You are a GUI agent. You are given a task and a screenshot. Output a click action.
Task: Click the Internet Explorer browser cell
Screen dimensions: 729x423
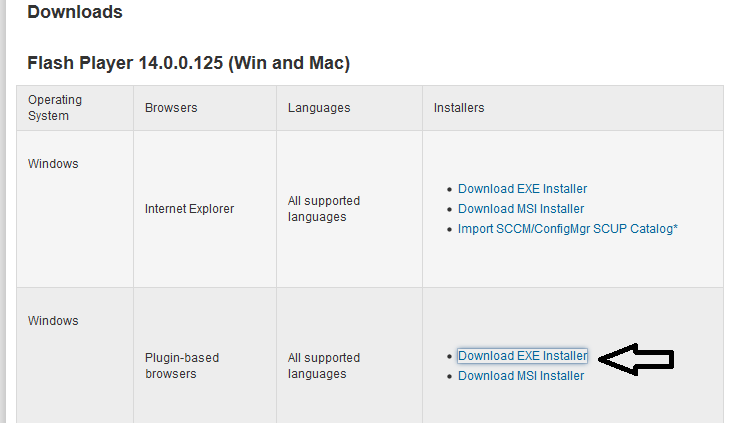[189, 209]
